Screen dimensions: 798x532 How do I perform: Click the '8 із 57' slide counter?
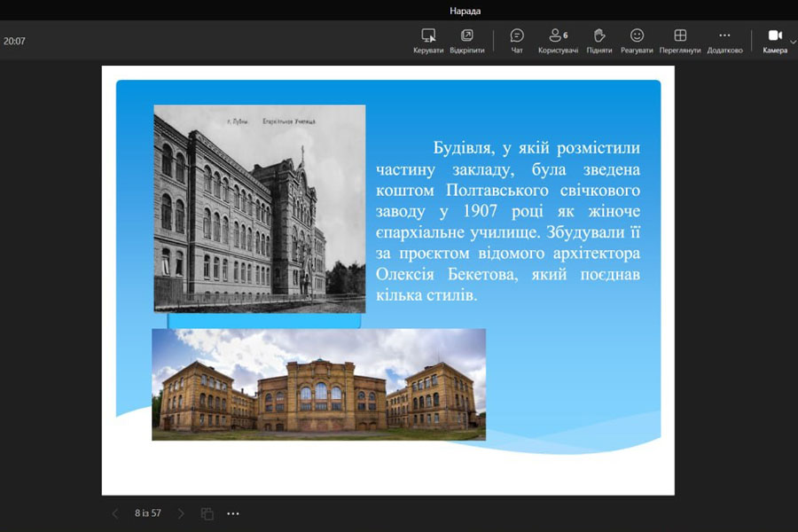click(148, 513)
